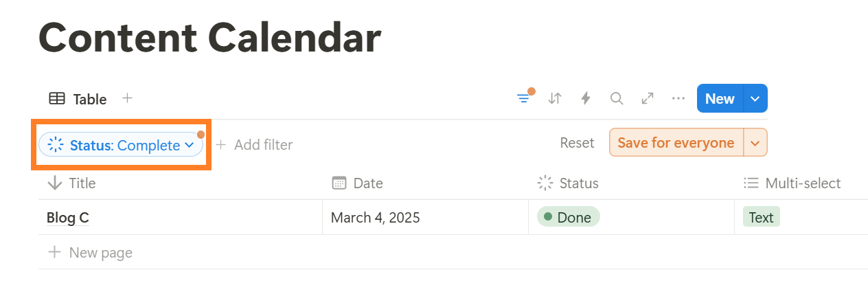Click the blue New button
Viewport: 868px width, 294px height.
tap(719, 98)
